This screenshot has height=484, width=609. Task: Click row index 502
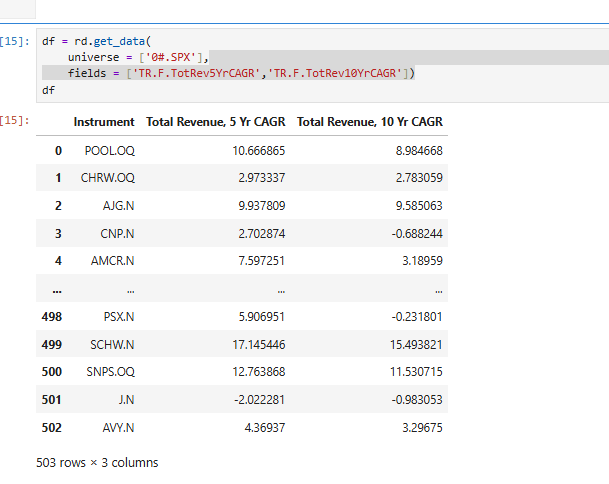(x=52, y=428)
